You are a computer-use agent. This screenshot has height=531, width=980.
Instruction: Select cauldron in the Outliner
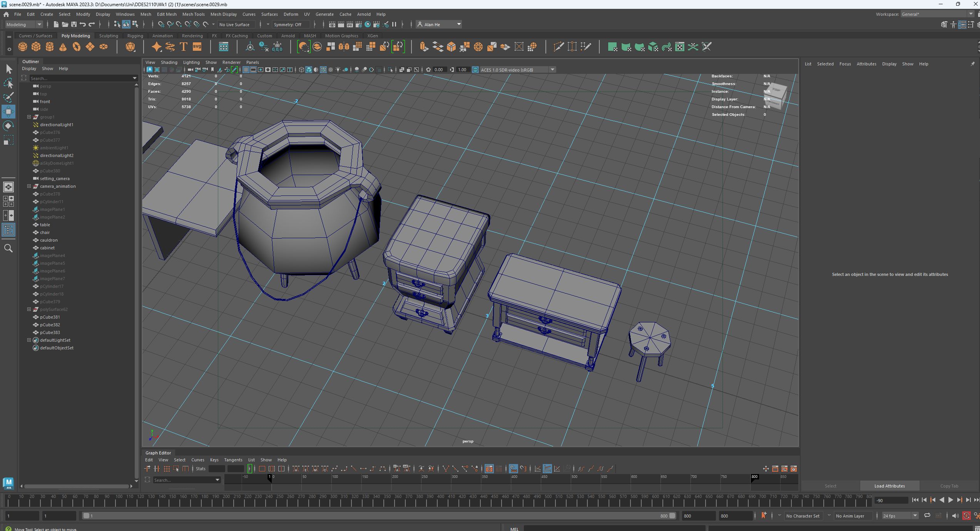click(x=48, y=240)
